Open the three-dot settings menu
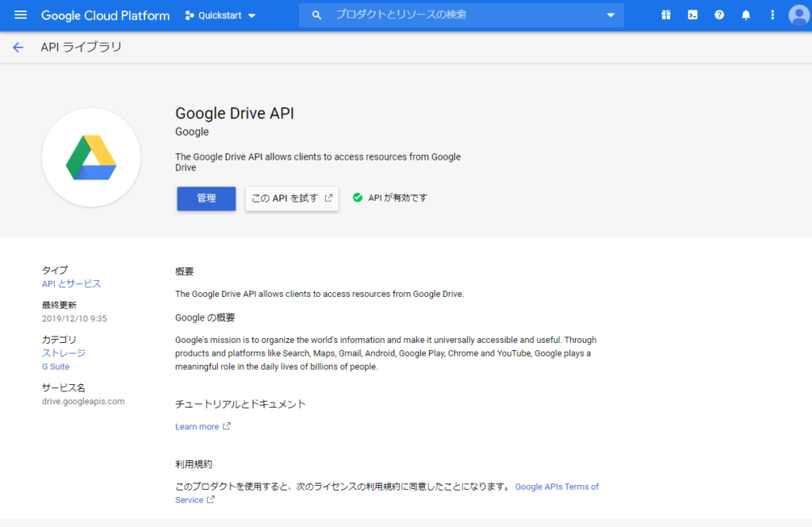Image resolution: width=812 pixels, height=527 pixels. point(772,15)
